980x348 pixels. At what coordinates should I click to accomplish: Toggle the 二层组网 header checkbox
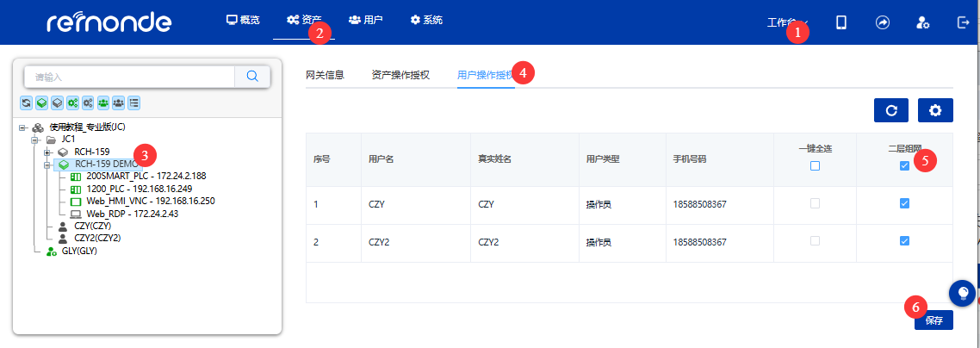(903, 166)
